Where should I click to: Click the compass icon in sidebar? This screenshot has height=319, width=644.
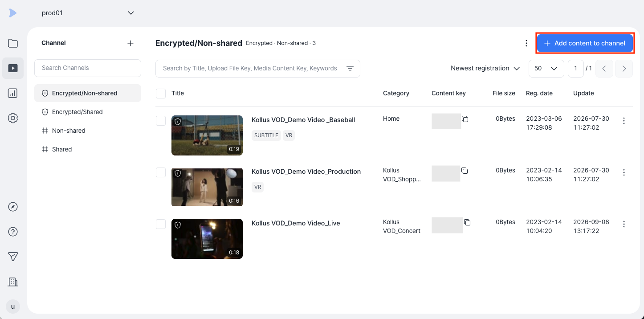[x=13, y=207]
